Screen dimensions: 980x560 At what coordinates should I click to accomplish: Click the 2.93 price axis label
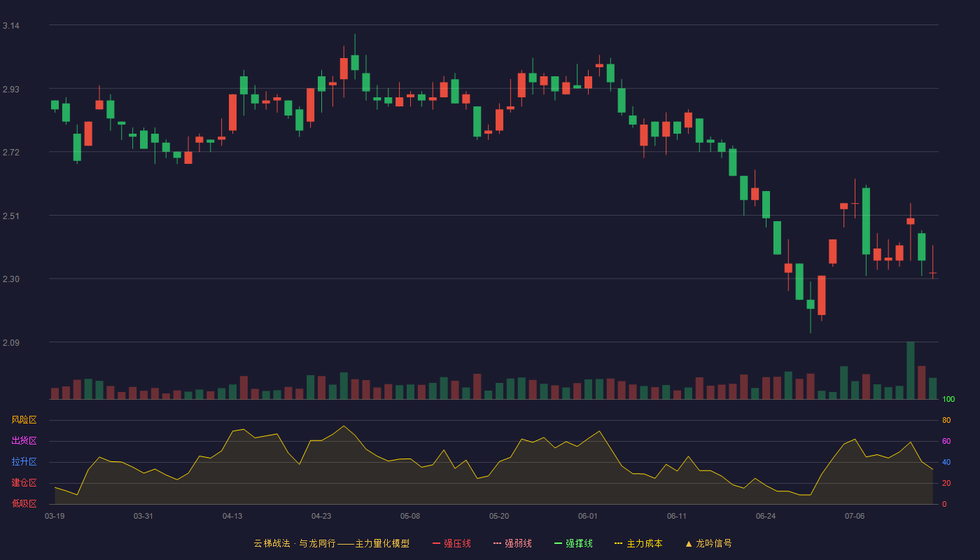pyautogui.click(x=11, y=90)
